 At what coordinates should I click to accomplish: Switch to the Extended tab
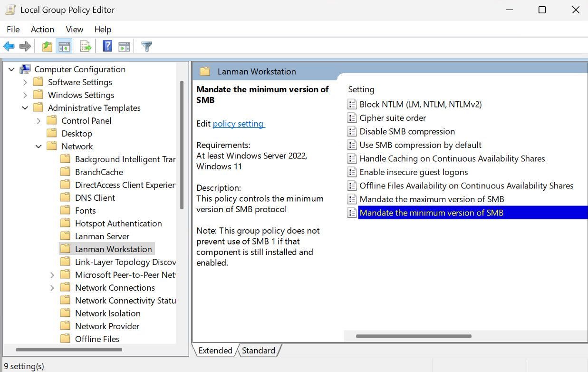(x=215, y=350)
